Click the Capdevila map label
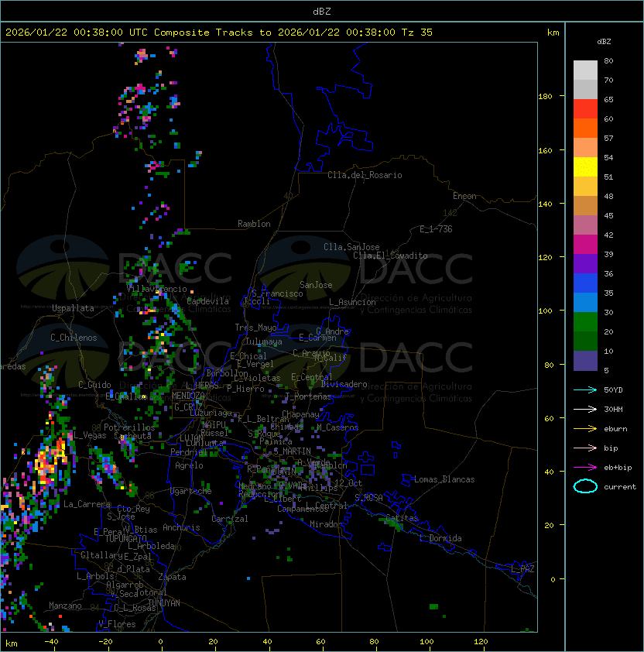The height and width of the screenshot is (652, 644). tap(207, 301)
